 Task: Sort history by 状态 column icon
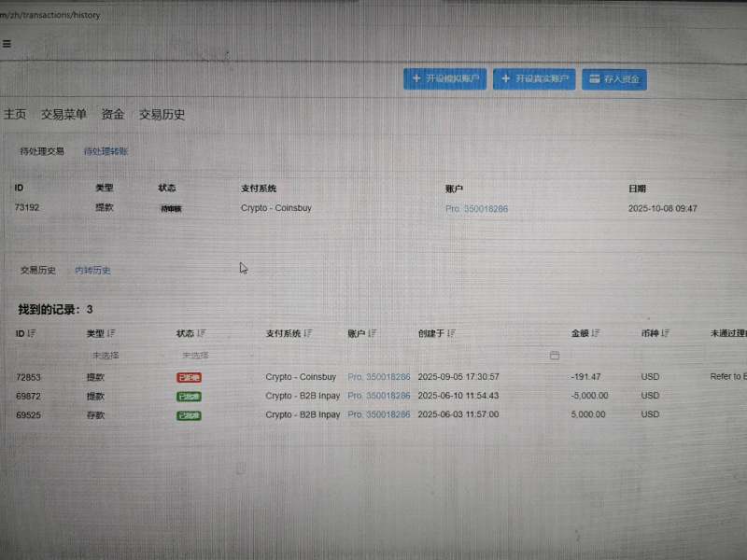click(x=201, y=333)
